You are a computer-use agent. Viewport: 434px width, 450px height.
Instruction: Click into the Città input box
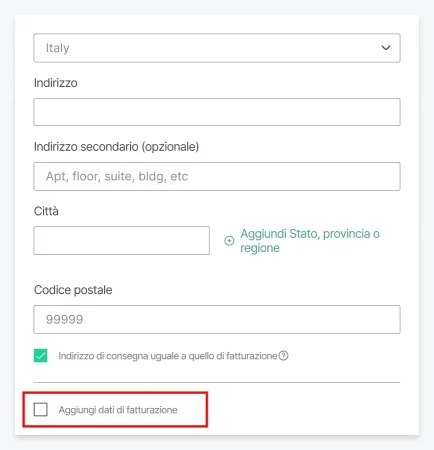122,241
